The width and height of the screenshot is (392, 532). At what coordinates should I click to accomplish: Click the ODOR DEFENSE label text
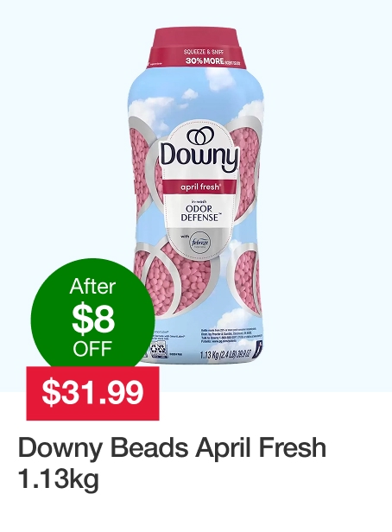coord(200,212)
